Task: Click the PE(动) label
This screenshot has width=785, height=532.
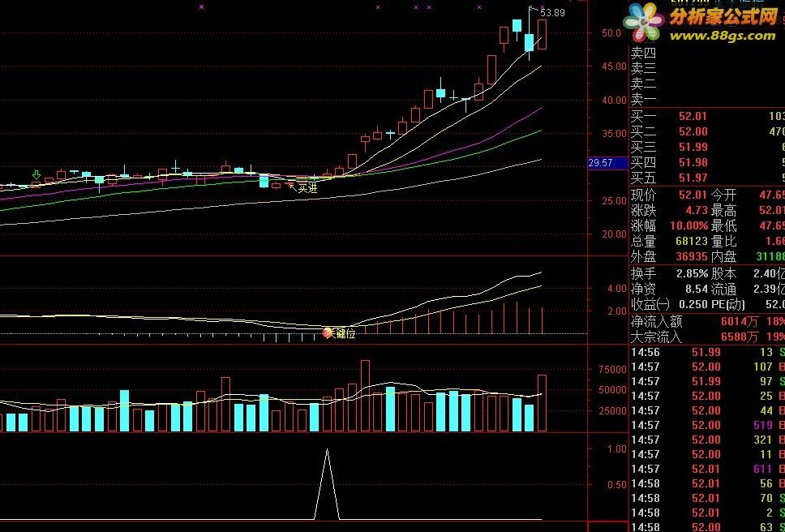Action: click(727, 304)
